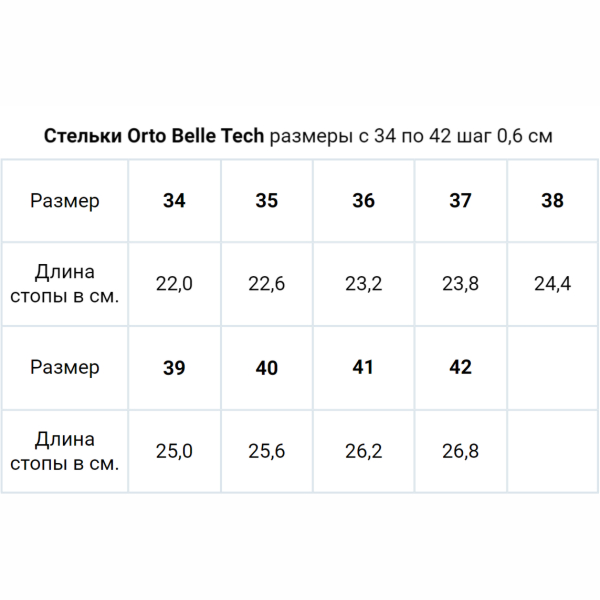The height and width of the screenshot is (600, 600).
Task: Click the size 38 cell
Action: pyautogui.click(x=552, y=201)
